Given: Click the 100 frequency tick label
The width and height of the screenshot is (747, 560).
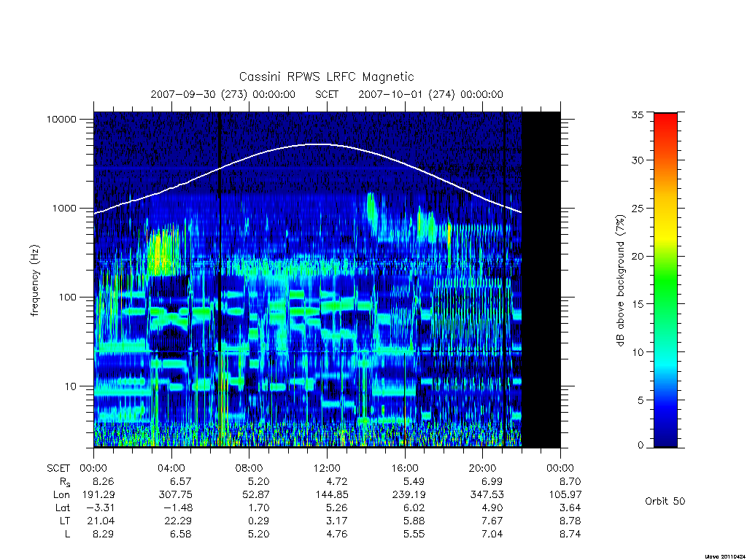Looking at the screenshot, I should pos(67,297).
